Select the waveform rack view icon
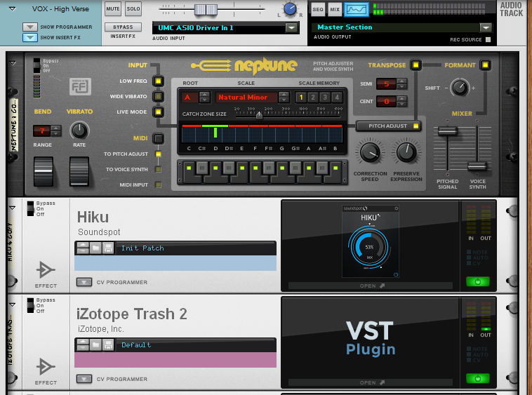Image resolution: width=532 pixels, height=395 pixels. click(357, 10)
